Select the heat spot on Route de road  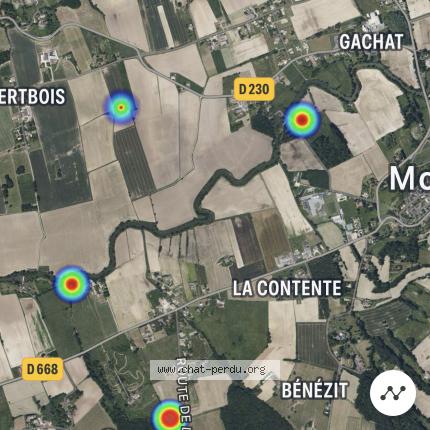(x=170, y=416)
